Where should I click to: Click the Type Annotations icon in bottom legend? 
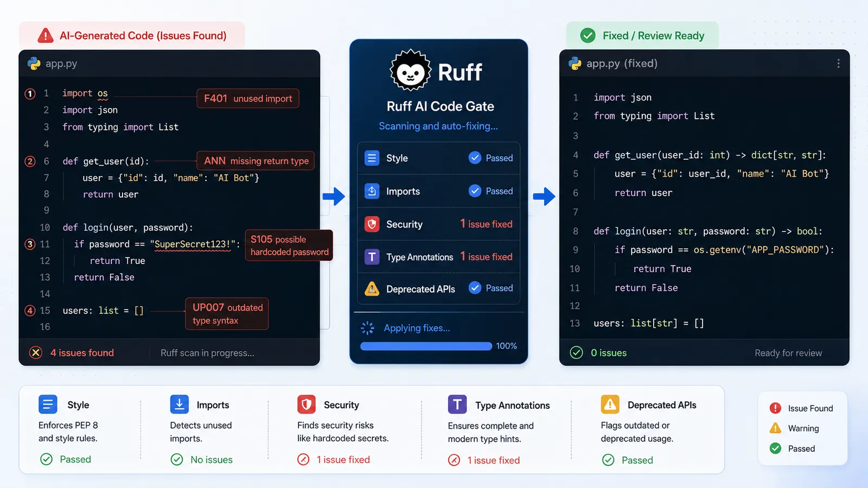pos(457,404)
